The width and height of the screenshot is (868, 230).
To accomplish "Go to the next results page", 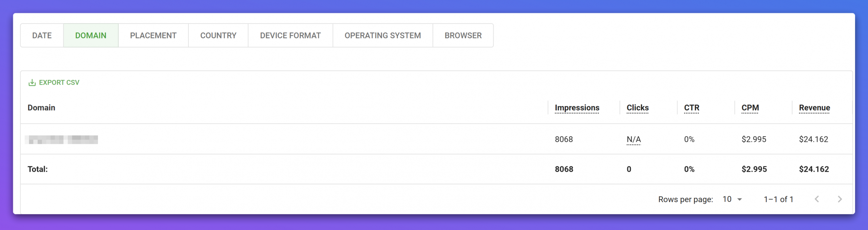I will click(839, 199).
